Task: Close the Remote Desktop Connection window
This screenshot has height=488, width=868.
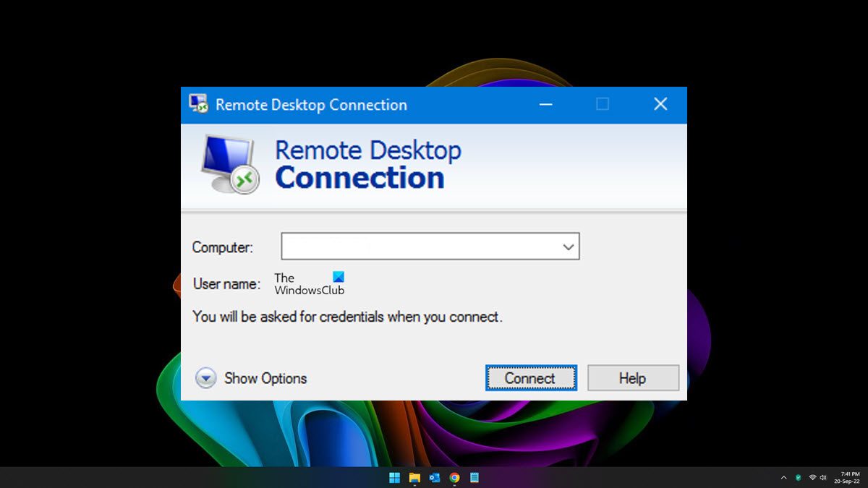Action: click(x=660, y=104)
